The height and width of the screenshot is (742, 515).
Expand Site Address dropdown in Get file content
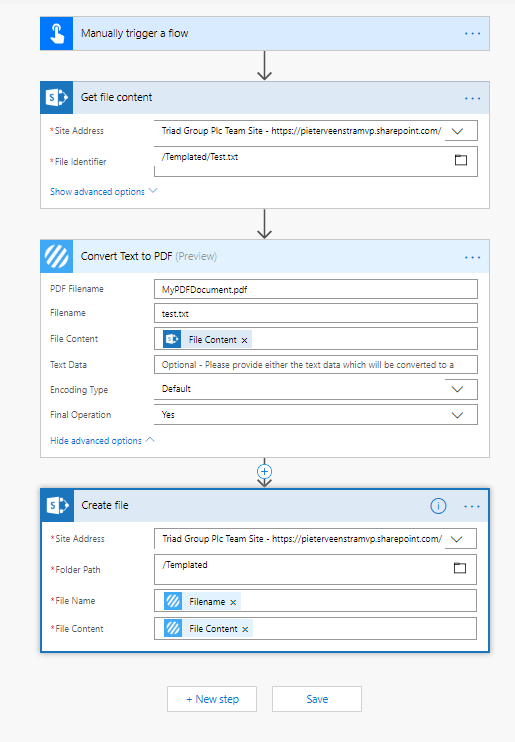457,131
